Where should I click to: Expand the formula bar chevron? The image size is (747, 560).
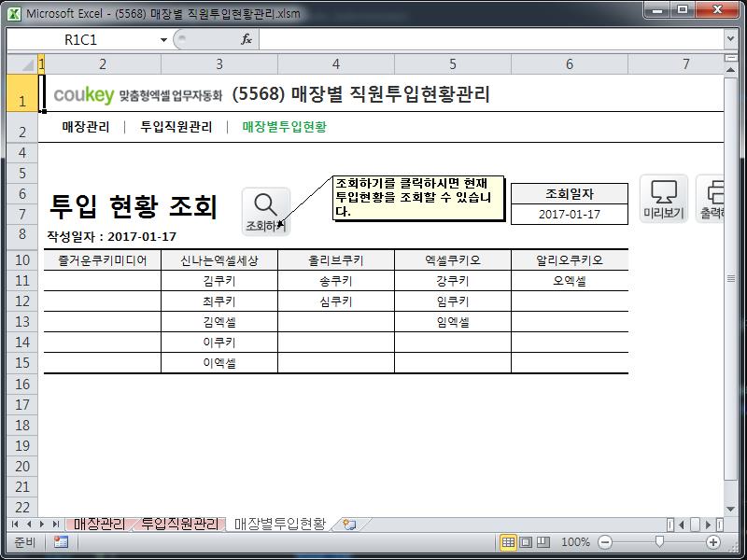pyautogui.click(x=730, y=39)
